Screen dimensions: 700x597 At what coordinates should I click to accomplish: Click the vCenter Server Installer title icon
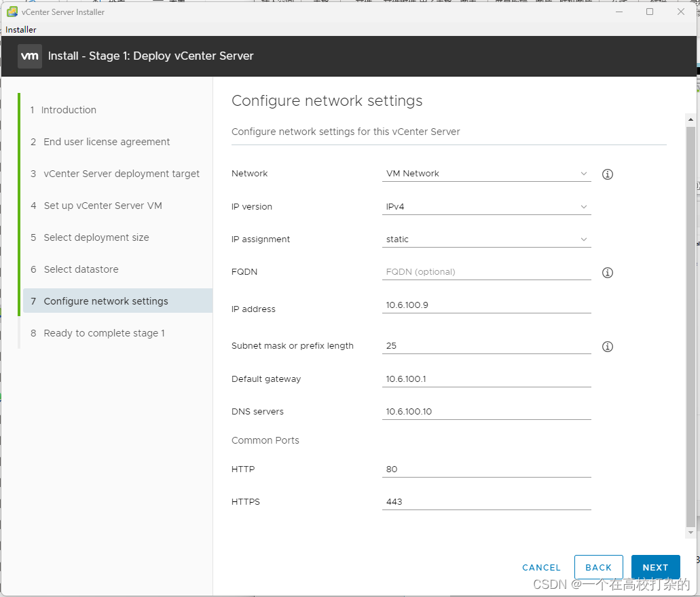[12, 12]
